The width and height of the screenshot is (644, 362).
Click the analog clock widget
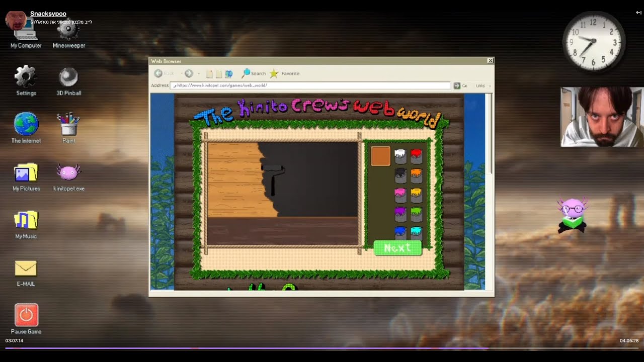pos(594,41)
